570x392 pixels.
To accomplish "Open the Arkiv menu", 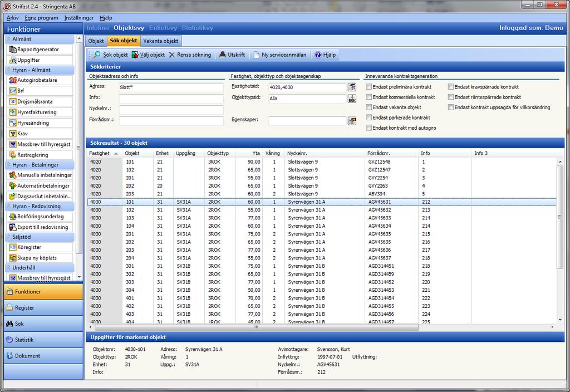I will 12,18.
